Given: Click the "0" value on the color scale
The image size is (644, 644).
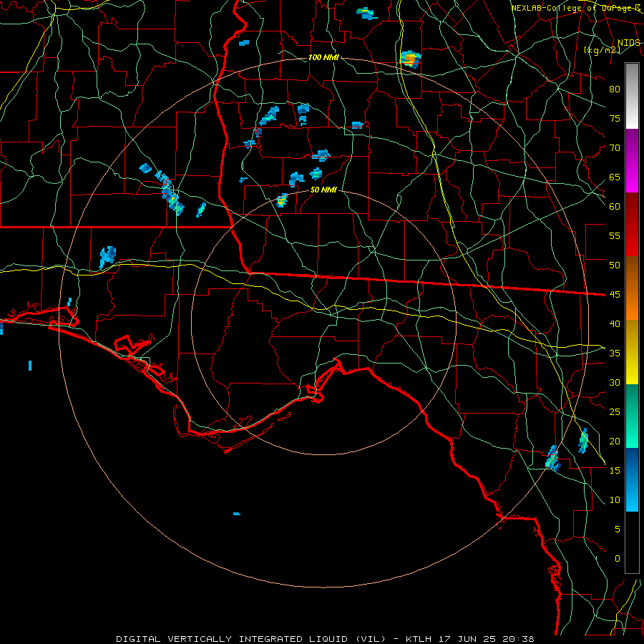Looking at the screenshot, I should 618,559.
